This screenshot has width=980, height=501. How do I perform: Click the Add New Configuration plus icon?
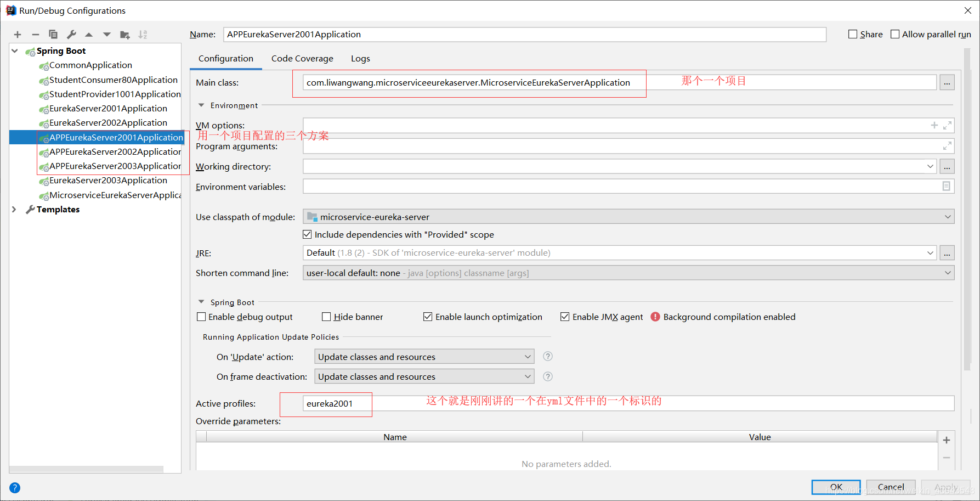tap(18, 35)
